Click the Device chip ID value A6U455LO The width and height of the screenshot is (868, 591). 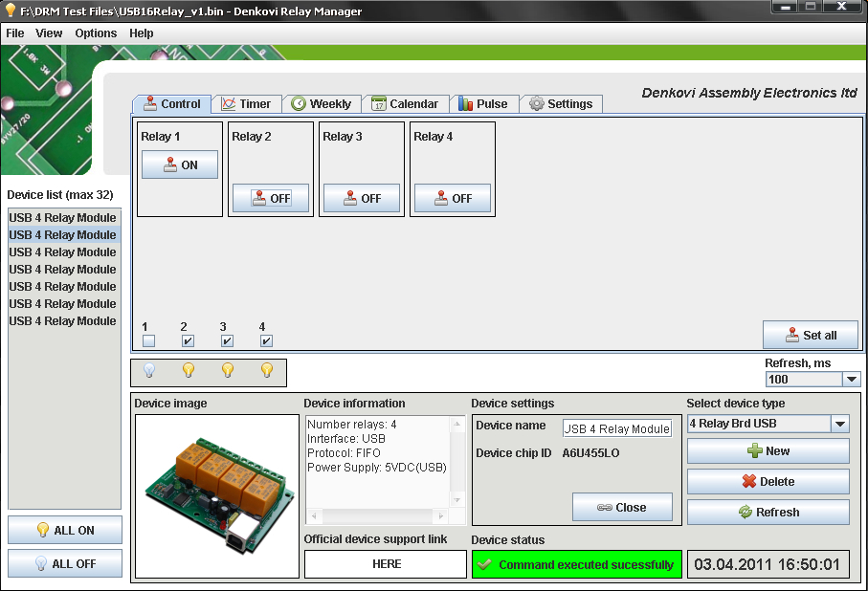pyautogui.click(x=590, y=453)
